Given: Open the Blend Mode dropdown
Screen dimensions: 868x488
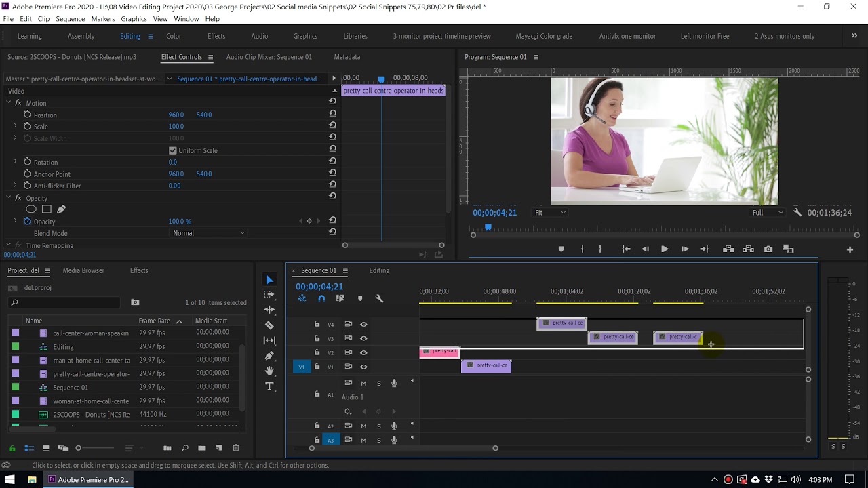Looking at the screenshot, I should pos(209,233).
